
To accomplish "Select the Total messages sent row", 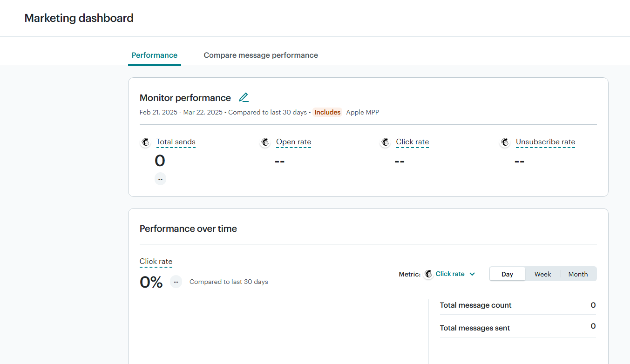I will (517, 328).
